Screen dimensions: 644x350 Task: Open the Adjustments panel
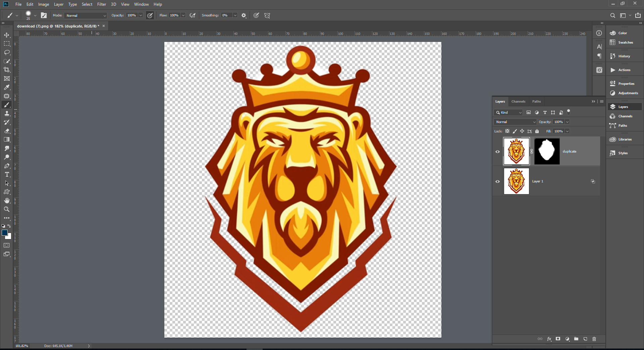[x=628, y=93]
